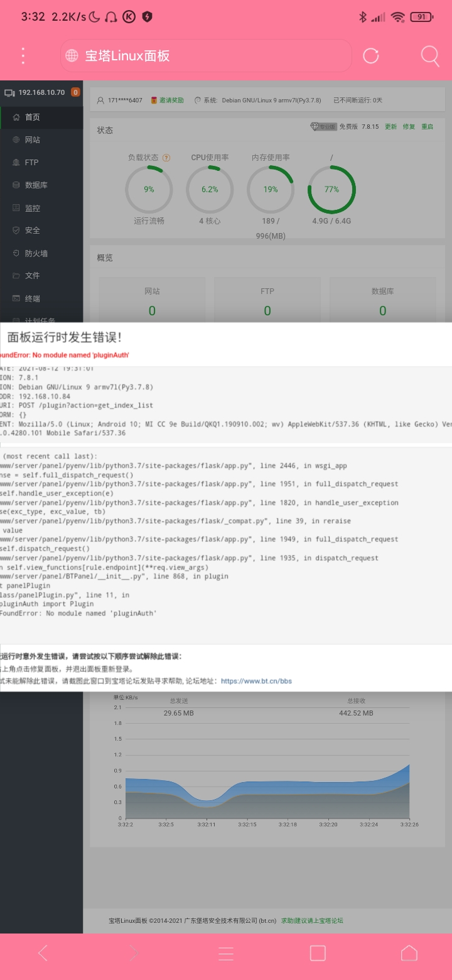452x980 pixels.
Task: Click version number 7.8.15
Action: click(370, 127)
